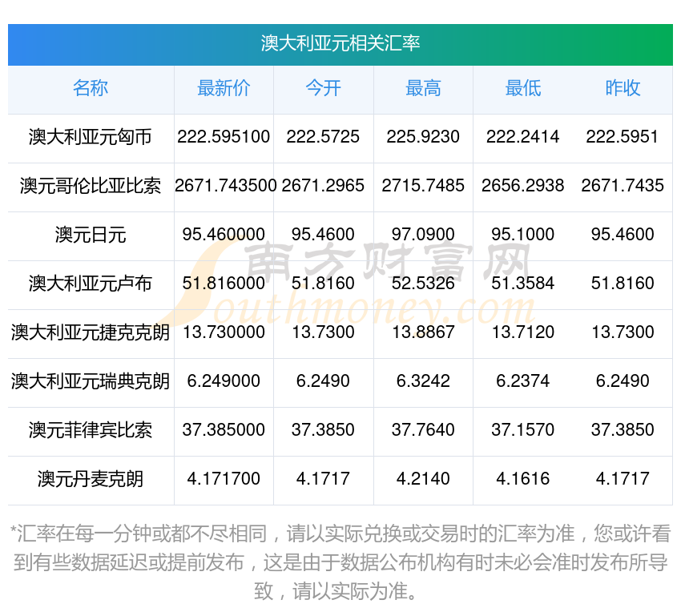Screen dimensions: 681x616
Task: Click previous close 2671.7435
Action: [x=623, y=186]
